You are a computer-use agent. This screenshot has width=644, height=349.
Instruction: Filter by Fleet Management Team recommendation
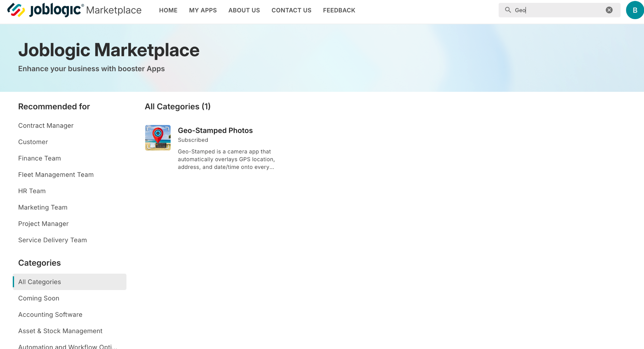56,175
